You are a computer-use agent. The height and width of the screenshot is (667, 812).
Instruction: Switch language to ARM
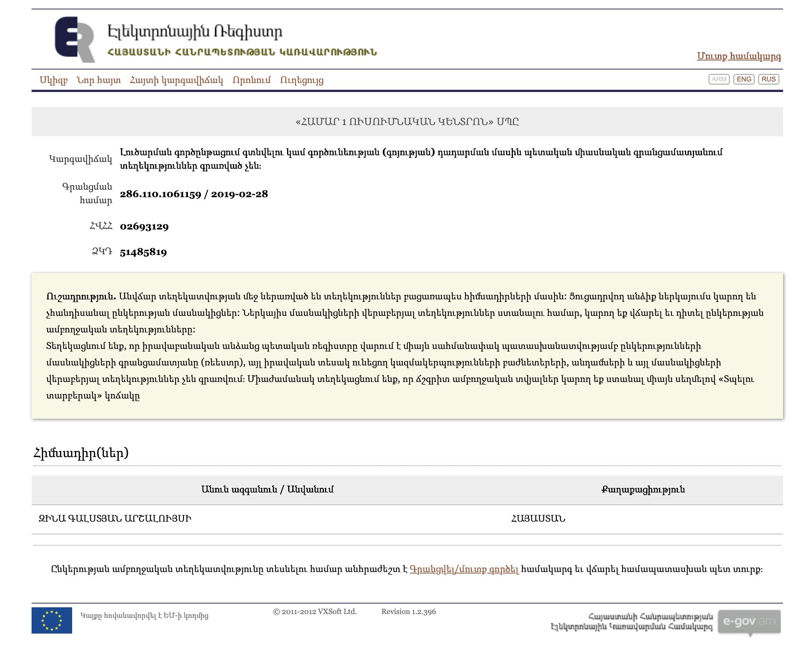pyautogui.click(x=718, y=79)
